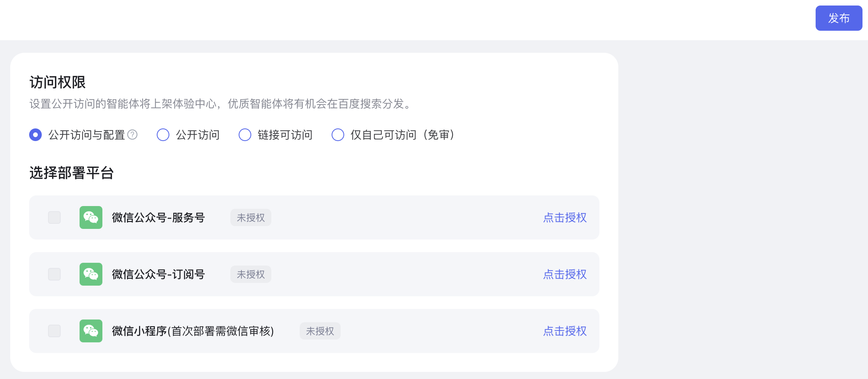
Task: Tick the 微信公众号-订阅号 checkbox
Action: (54, 274)
